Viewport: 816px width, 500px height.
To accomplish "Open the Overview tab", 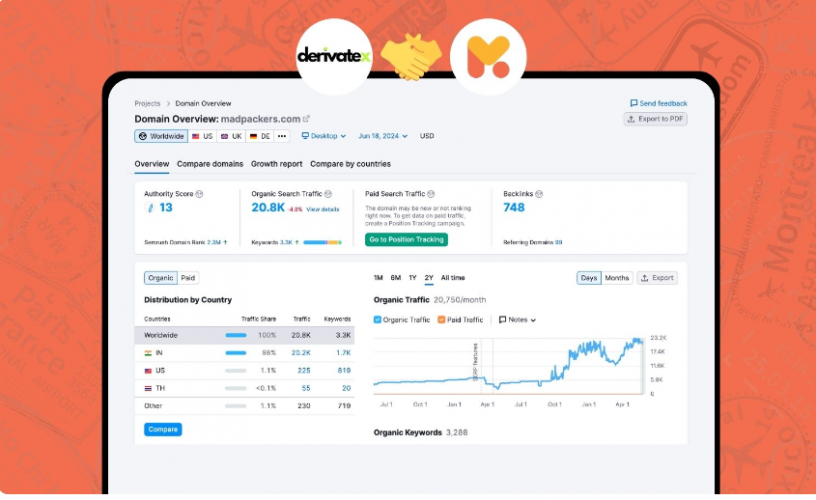I will pos(151,164).
